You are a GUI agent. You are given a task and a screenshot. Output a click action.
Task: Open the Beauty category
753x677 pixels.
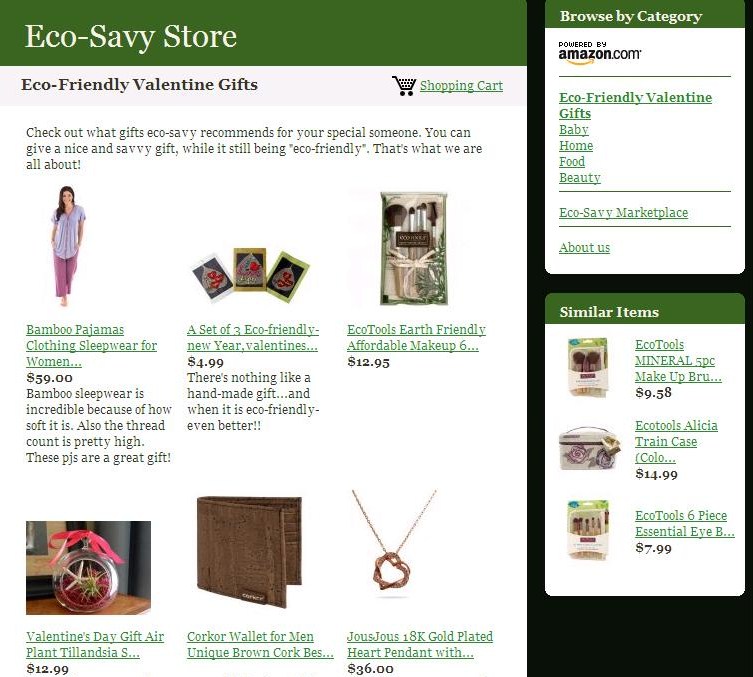tap(580, 178)
